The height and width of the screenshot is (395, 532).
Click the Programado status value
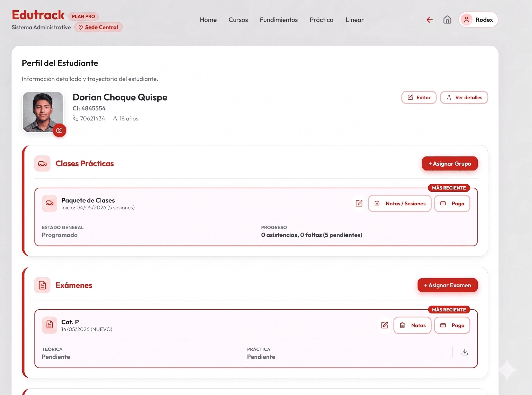coord(60,235)
